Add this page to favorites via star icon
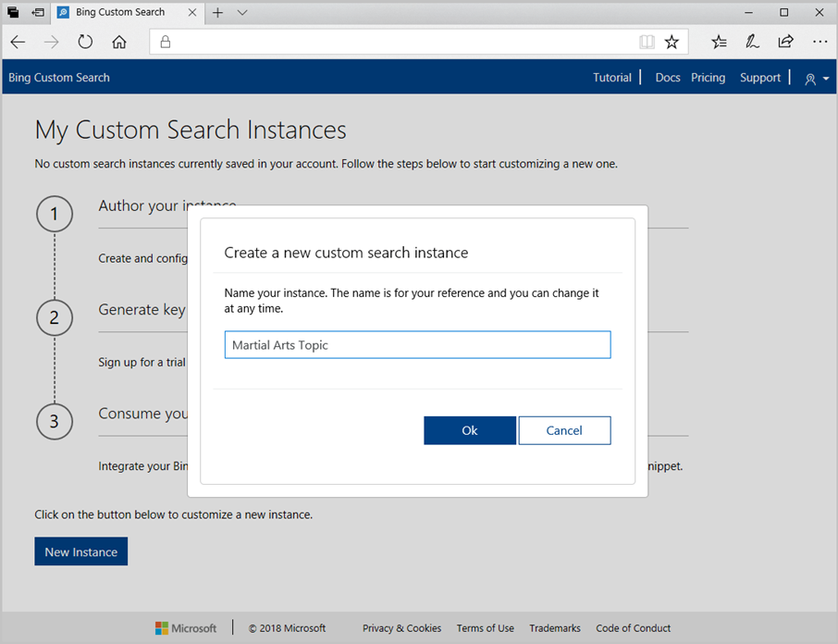Viewport: 838px width, 644px height. [x=672, y=42]
